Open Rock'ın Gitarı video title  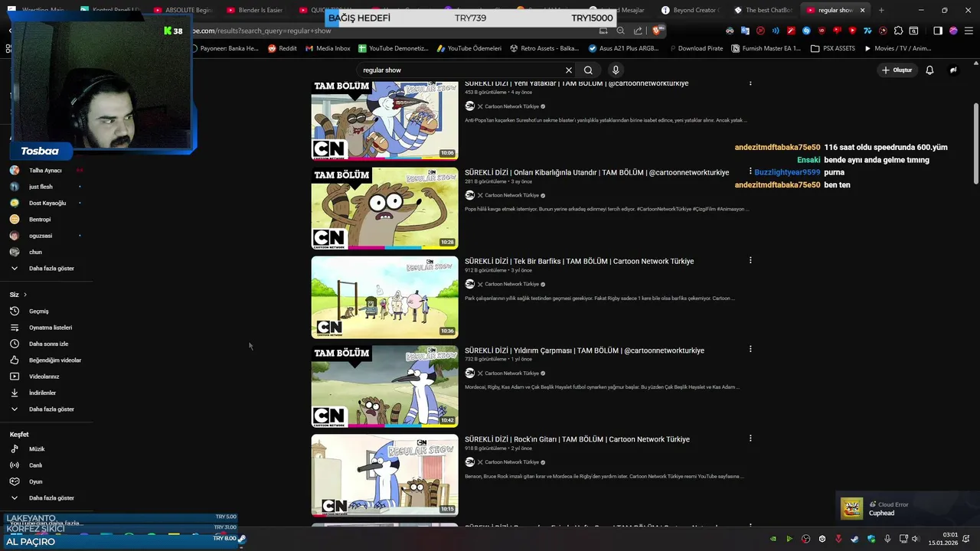coord(577,439)
